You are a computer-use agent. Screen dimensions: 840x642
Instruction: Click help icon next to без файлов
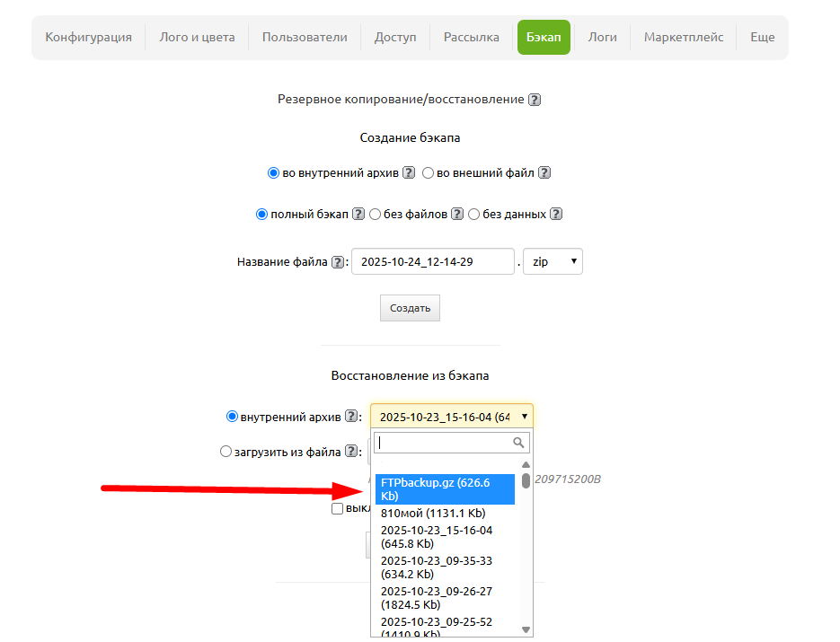click(x=457, y=215)
